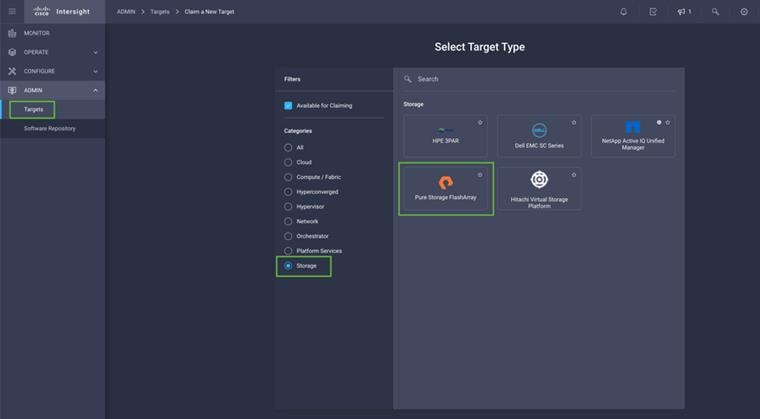Choose the Dell EMC SC Series card
Image resolution: width=760 pixels, height=419 pixels.
[539, 136]
